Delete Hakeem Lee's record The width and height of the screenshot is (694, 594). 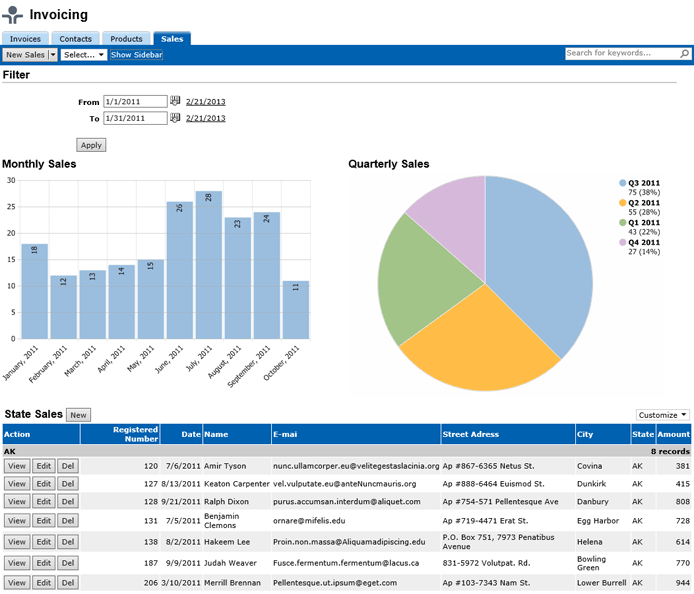[x=68, y=542]
